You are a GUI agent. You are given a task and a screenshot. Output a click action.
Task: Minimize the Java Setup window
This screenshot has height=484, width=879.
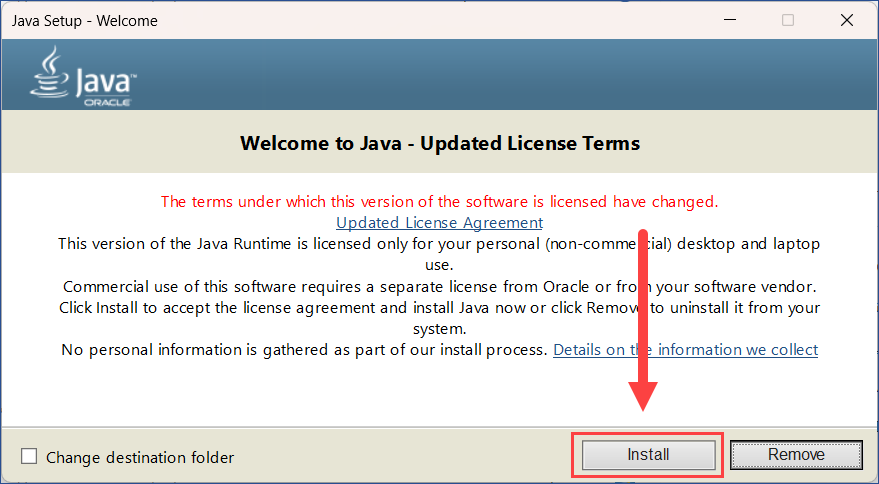730,20
